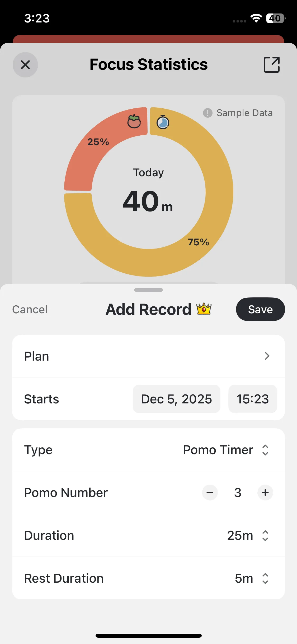Image resolution: width=297 pixels, height=644 pixels.
Task: Tap the Wi-Fi status bar icon
Action: coord(256,18)
